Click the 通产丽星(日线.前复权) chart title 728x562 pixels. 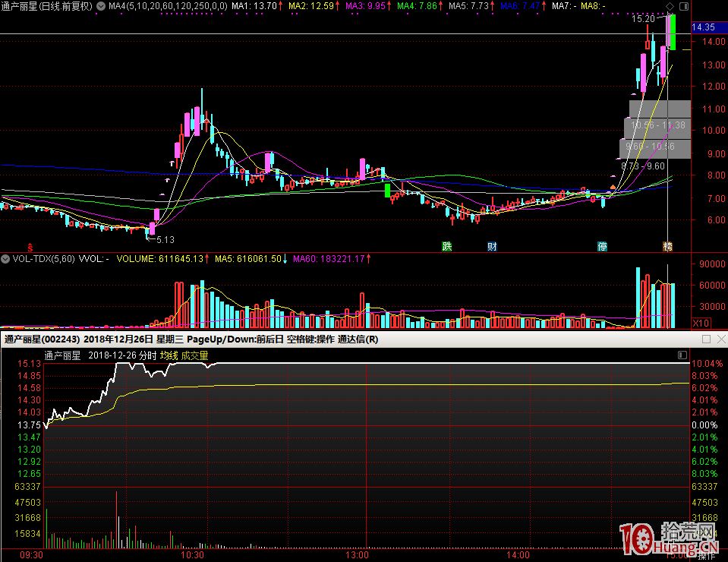pyautogui.click(x=47, y=6)
